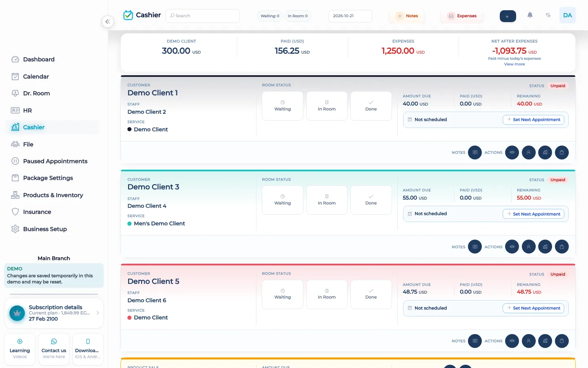The height and width of the screenshot is (368, 588).
Task: Click the dark blue plus add button
Action: click(508, 16)
